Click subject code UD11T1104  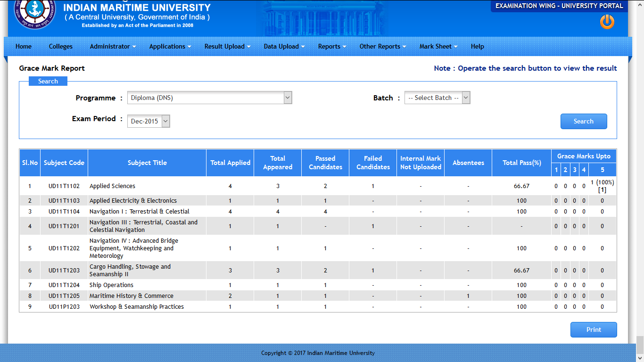pos(64,212)
